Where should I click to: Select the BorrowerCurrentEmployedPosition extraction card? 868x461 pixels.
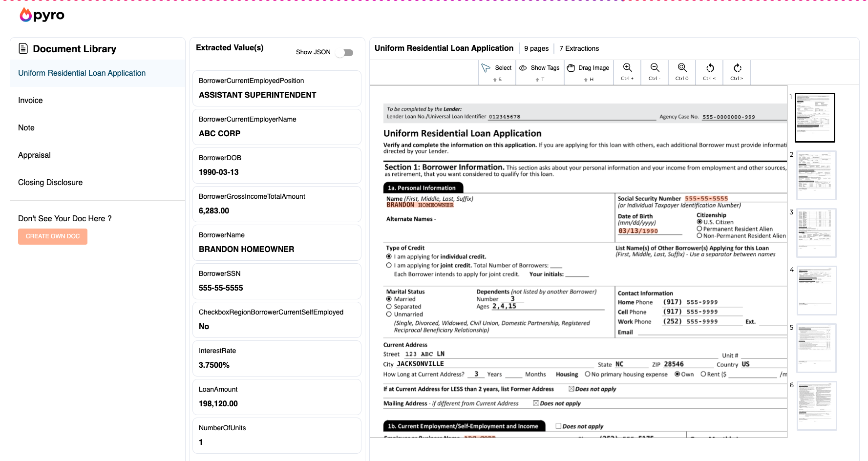(277, 88)
